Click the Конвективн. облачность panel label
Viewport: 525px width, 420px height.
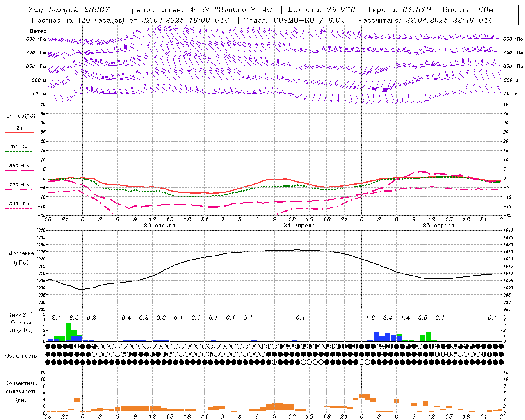point(21,388)
